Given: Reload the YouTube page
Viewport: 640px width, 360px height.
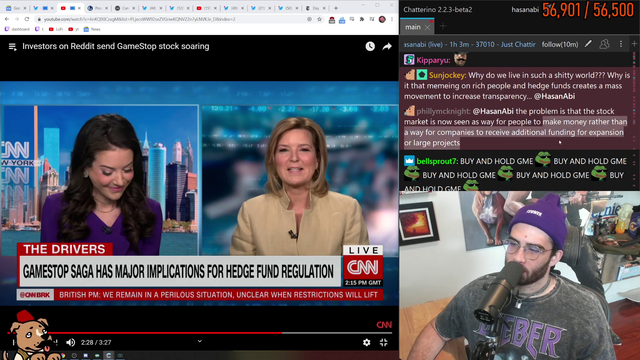Looking at the screenshot, I should [x=27, y=19].
